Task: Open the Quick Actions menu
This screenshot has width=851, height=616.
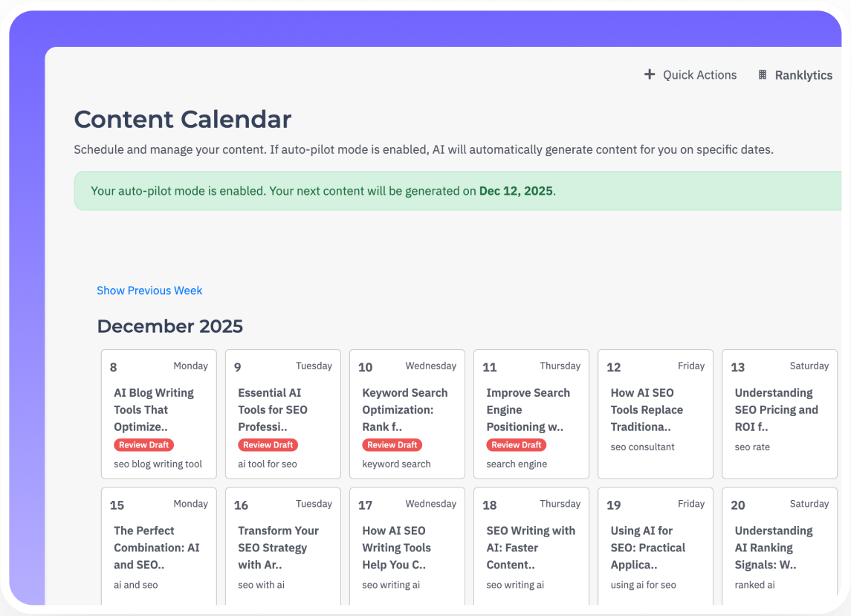Action: coord(690,74)
